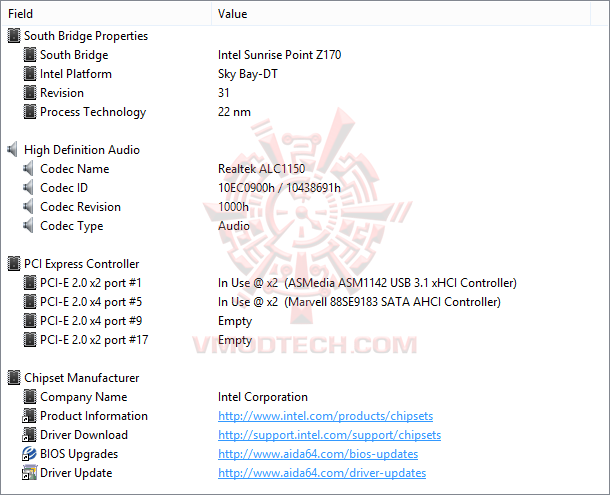Click the PCI Express Controller chip icon
This screenshot has height=495, width=610.
(x=14, y=264)
